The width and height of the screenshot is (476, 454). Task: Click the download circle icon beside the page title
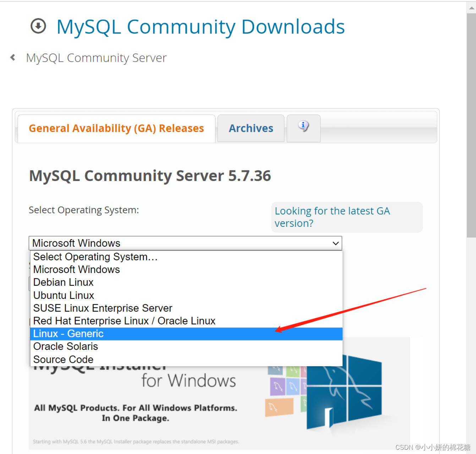point(38,26)
